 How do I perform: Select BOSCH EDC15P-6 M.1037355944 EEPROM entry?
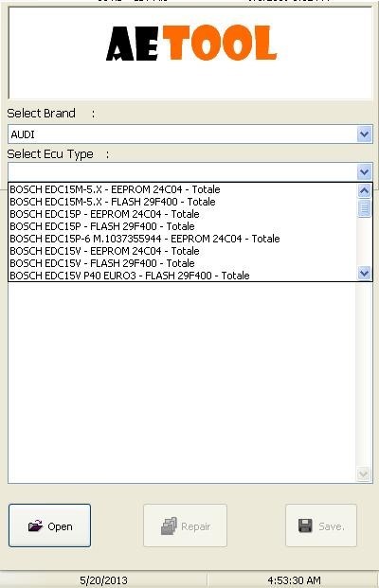click(183, 239)
